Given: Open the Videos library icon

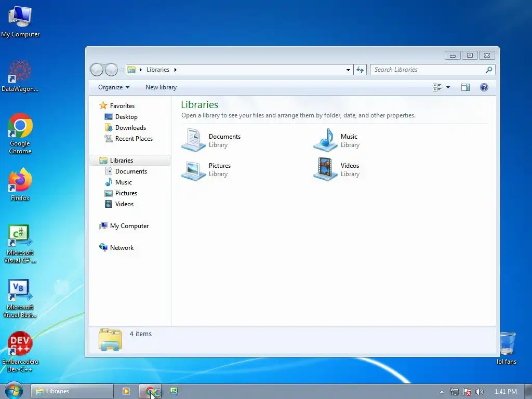Looking at the screenshot, I should pyautogui.click(x=325, y=169).
